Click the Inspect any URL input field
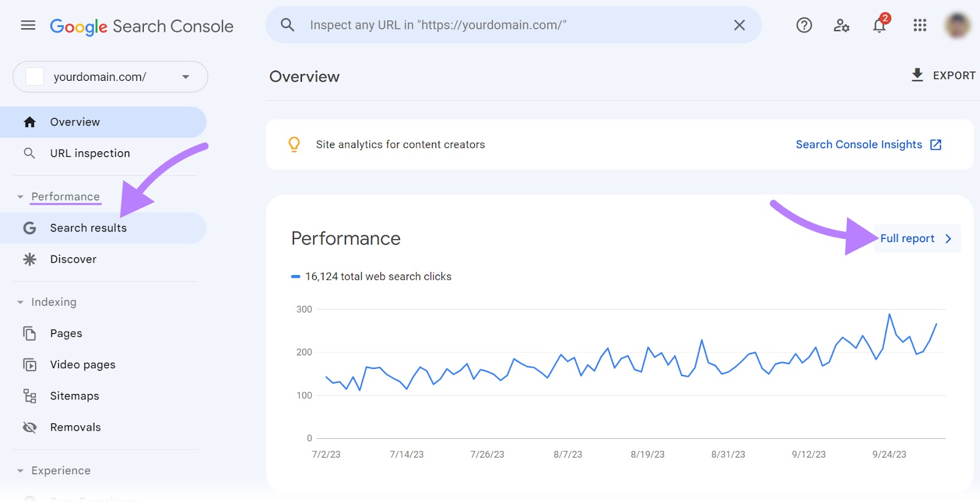Viewport: 980px width, 503px height. click(x=513, y=25)
